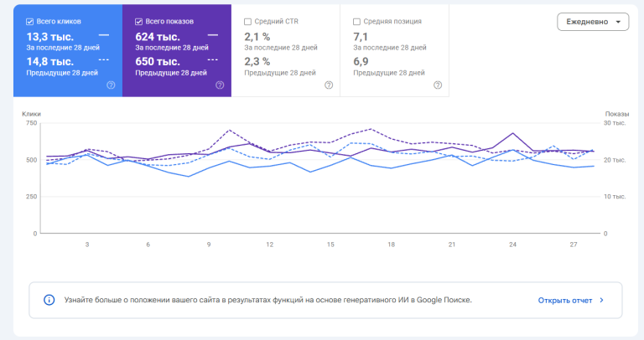Click the dashed line legend beside '650 тыс.'
Image resolution: width=644 pixels, height=340 pixels.
click(213, 60)
